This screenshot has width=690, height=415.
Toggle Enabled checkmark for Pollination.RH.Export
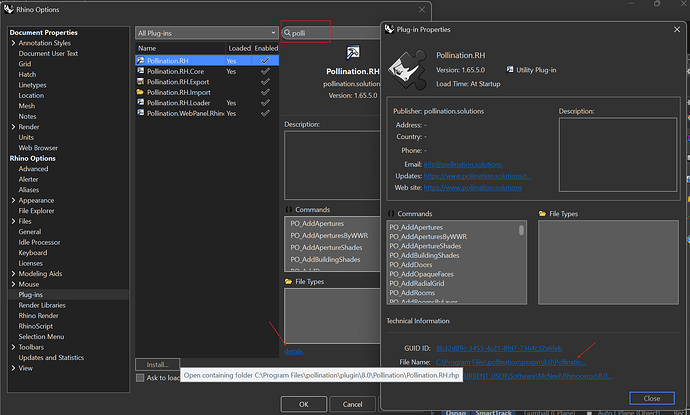click(265, 81)
